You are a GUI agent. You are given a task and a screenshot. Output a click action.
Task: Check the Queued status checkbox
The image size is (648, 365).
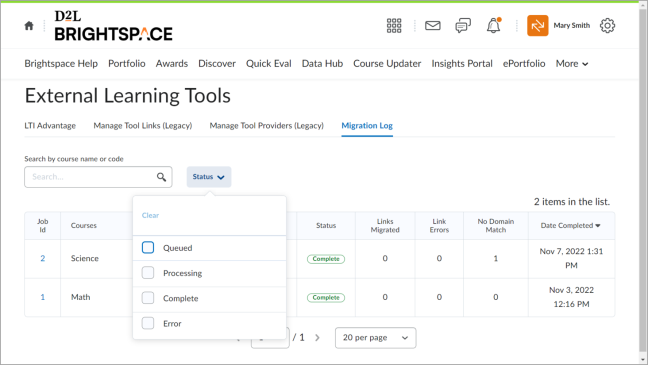coord(148,248)
